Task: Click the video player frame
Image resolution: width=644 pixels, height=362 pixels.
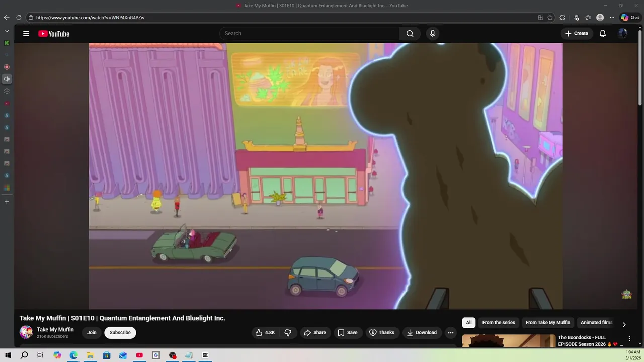Action: (x=326, y=176)
